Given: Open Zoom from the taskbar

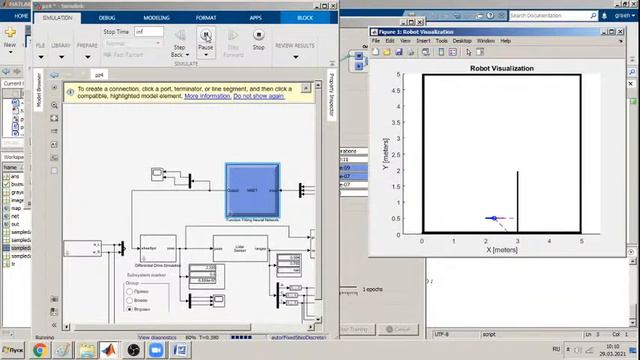Looking at the screenshot, I should pyautogui.click(x=156, y=350).
